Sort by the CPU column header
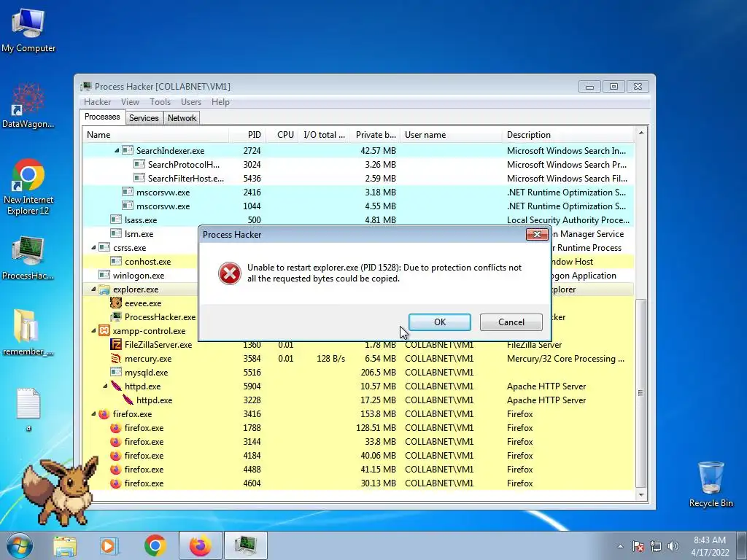Screen dimensions: 747x560 tap(282, 135)
